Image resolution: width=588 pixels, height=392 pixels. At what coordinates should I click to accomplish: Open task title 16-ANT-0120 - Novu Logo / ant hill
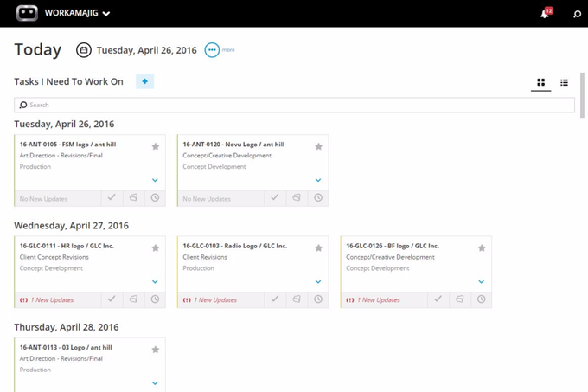[233, 145]
